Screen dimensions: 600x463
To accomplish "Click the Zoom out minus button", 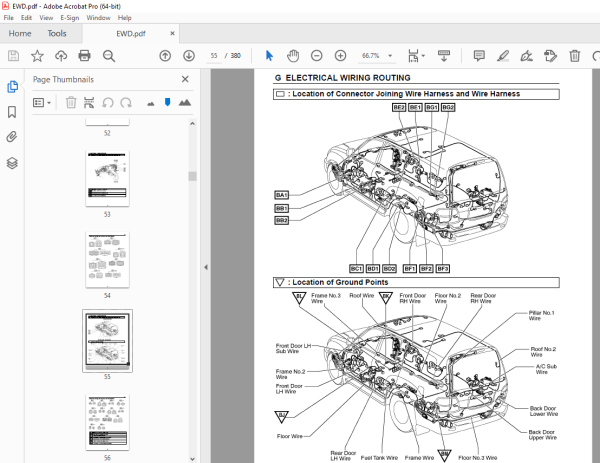I will coord(316,56).
